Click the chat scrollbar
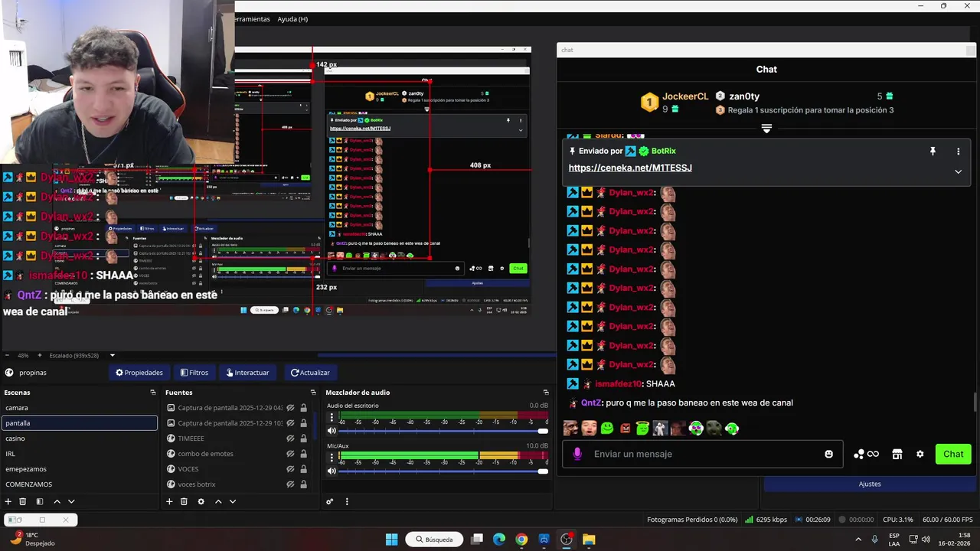Screen dimensions: 980x551 tap(975, 402)
